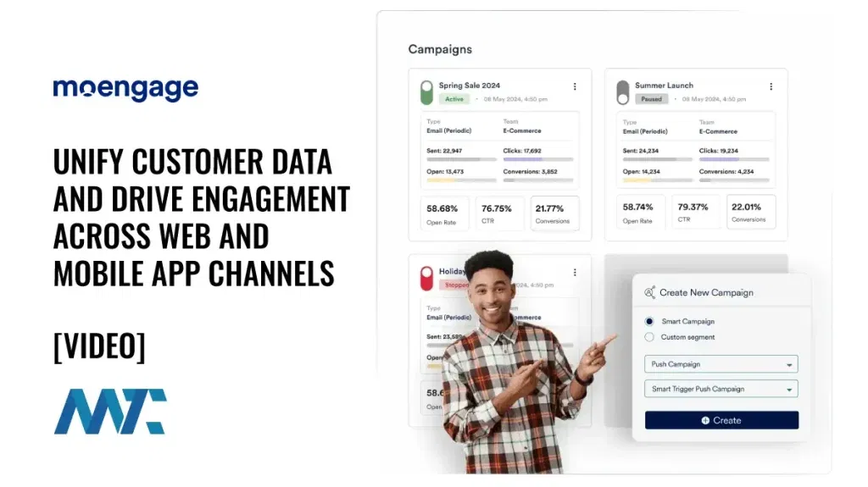Image resolution: width=868 pixels, height=487 pixels.
Task: Click the 58.74% Open Rate box
Action: coord(641,212)
